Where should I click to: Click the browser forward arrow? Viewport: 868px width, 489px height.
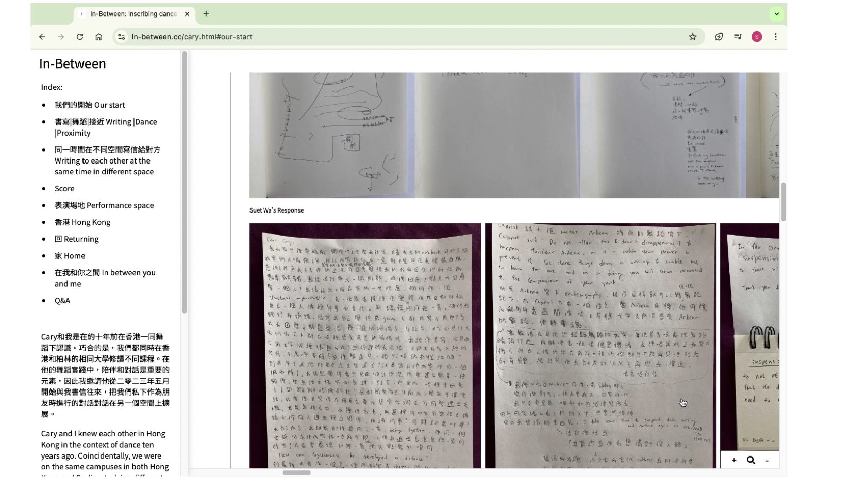coord(61,37)
